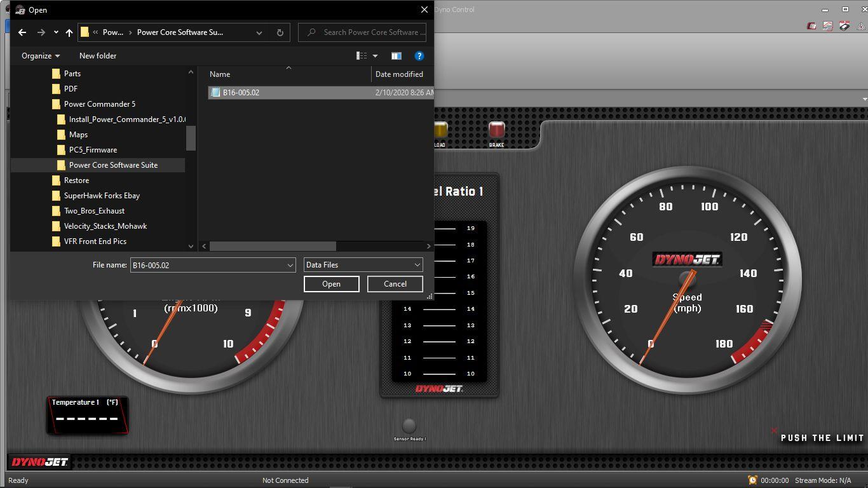This screenshot has width=868, height=488.
Task: Open the view options dropdown arrow
Action: 375,56
